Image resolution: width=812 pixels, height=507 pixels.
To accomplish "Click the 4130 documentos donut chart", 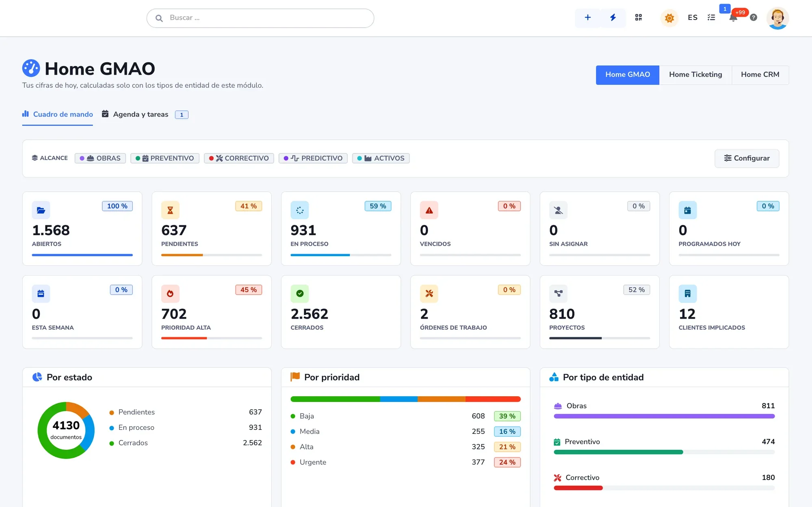I will pos(66,430).
